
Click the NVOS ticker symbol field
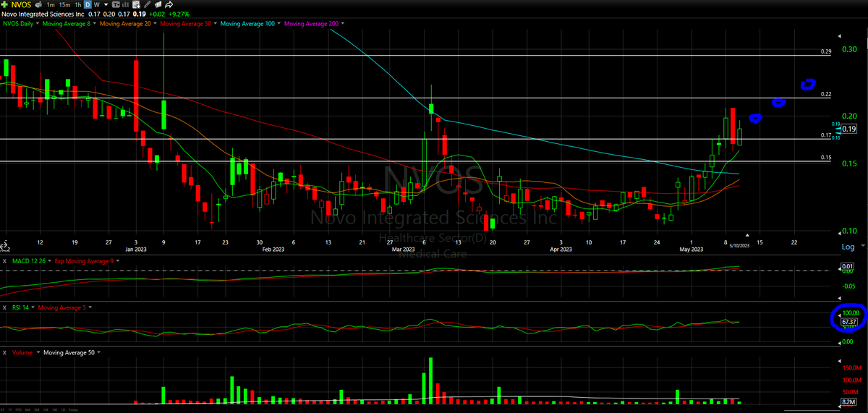[22, 5]
